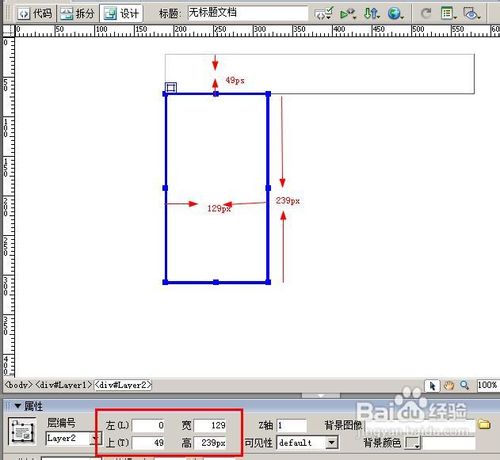Switch to Code view (代码)
This screenshot has width=500, height=460.
[35, 13]
